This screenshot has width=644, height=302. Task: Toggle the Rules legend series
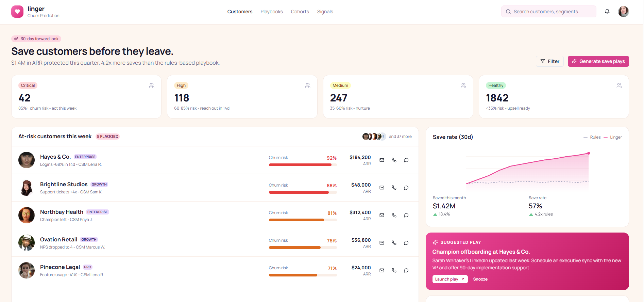[592, 137]
